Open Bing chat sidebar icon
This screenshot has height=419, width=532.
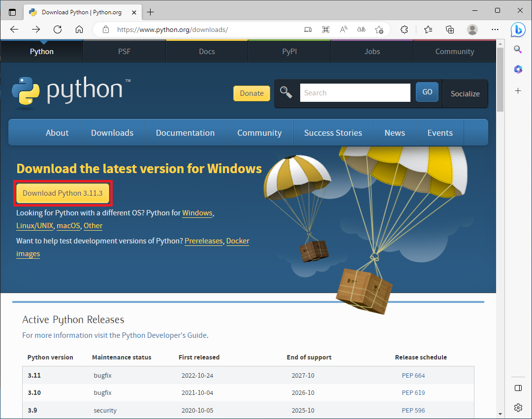click(518, 30)
